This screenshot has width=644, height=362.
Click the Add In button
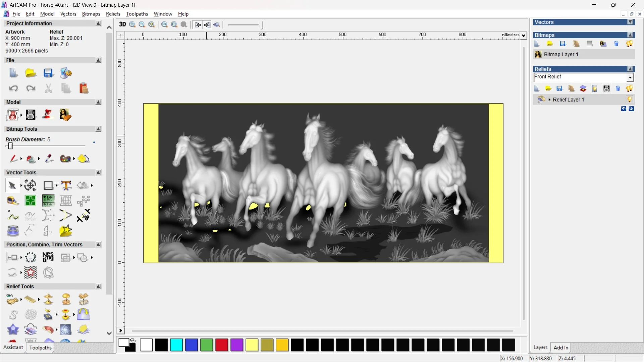(x=561, y=348)
